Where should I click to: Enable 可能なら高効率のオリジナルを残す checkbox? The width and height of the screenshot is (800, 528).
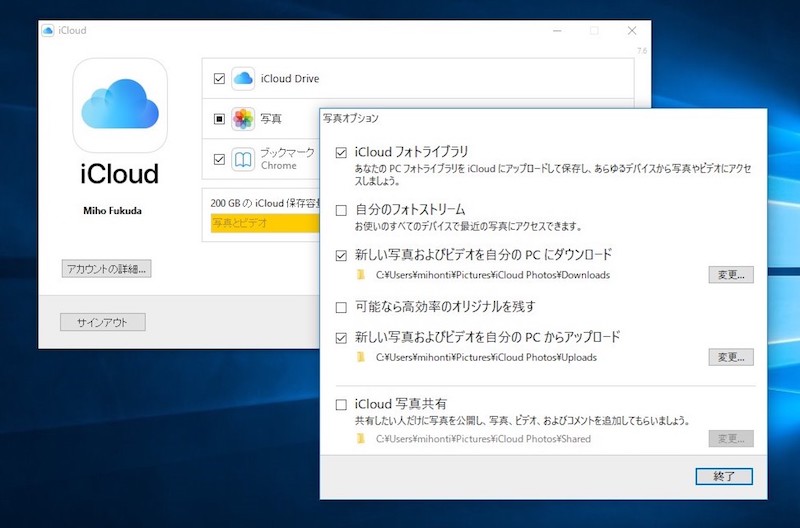[341, 308]
